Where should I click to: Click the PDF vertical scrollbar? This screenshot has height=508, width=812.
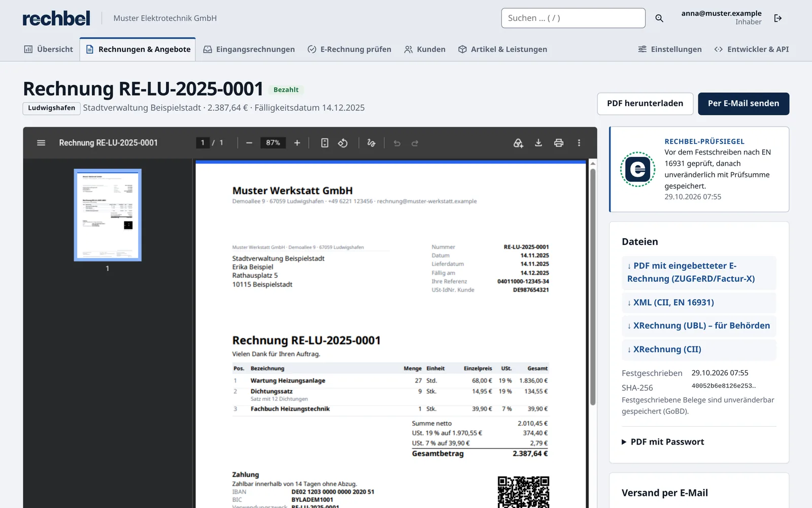click(x=593, y=288)
